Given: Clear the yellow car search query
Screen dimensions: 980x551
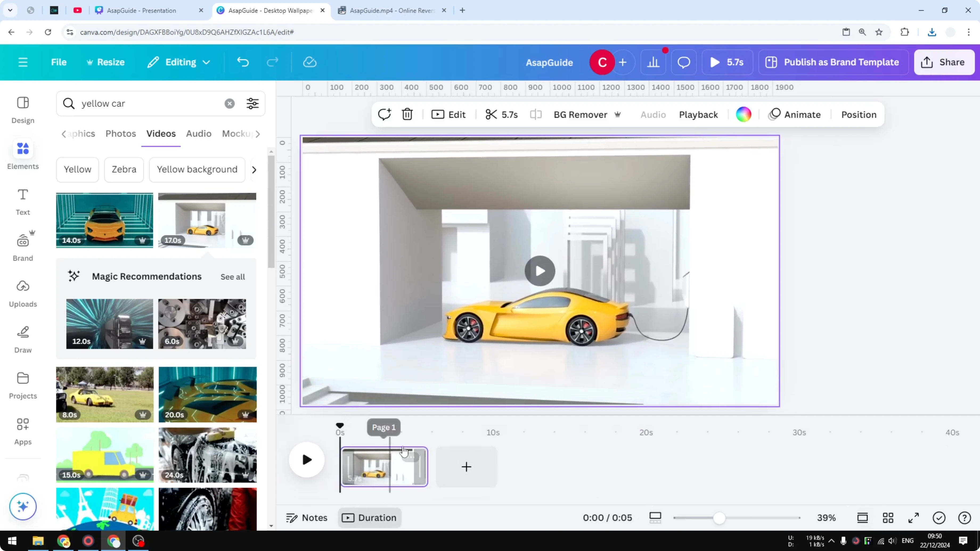Looking at the screenshot, I should (229, 103).
